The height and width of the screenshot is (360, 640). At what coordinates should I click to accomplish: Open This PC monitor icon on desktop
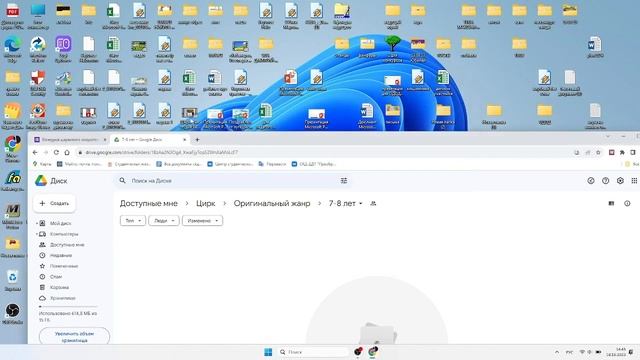click(x=38, y=16)
